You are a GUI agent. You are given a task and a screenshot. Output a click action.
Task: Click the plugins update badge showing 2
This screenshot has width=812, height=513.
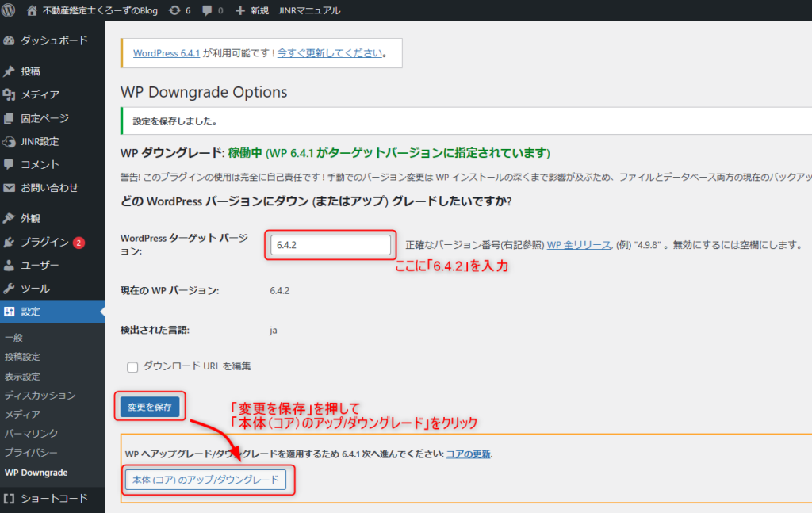click(x=79, y=243)
